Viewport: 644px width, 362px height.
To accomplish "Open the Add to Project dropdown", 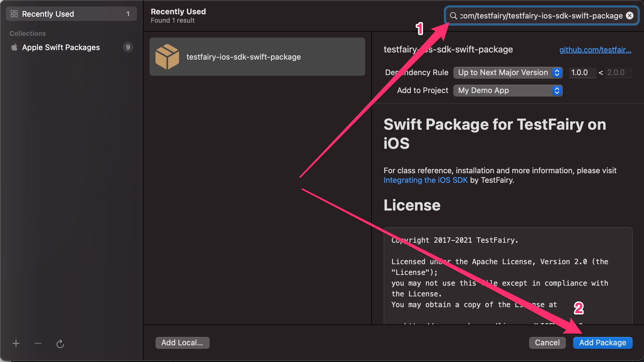I will pyautogui.click(x=508, y=90).
